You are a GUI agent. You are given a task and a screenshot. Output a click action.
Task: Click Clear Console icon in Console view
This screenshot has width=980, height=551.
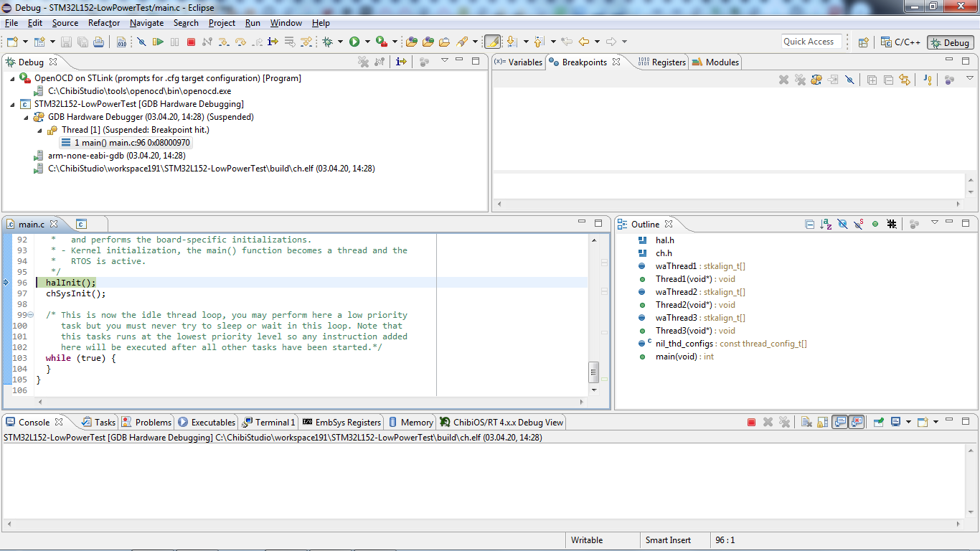coord(806,423)
